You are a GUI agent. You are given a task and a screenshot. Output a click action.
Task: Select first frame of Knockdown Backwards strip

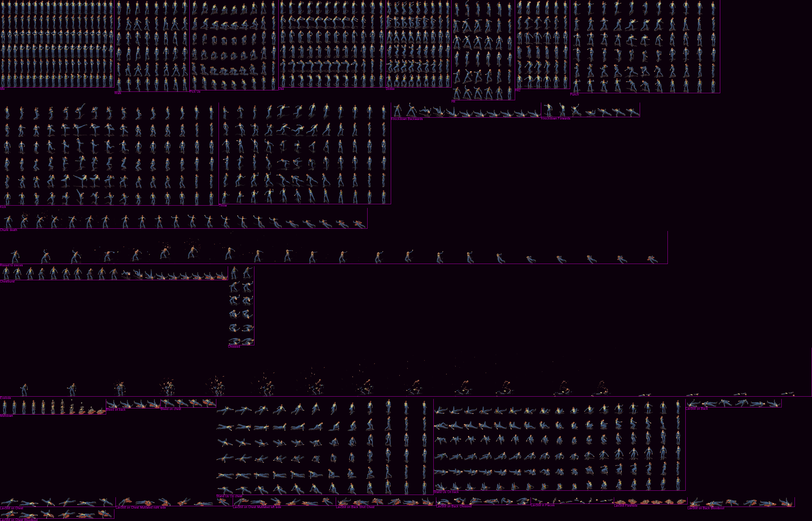398,111
